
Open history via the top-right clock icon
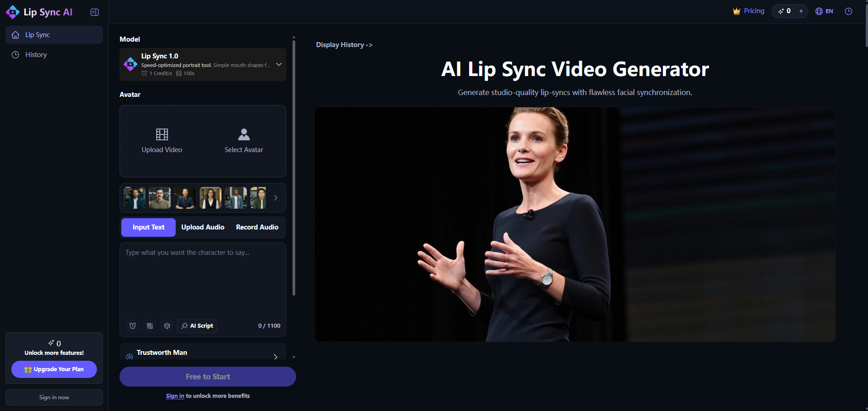[849, 11]
